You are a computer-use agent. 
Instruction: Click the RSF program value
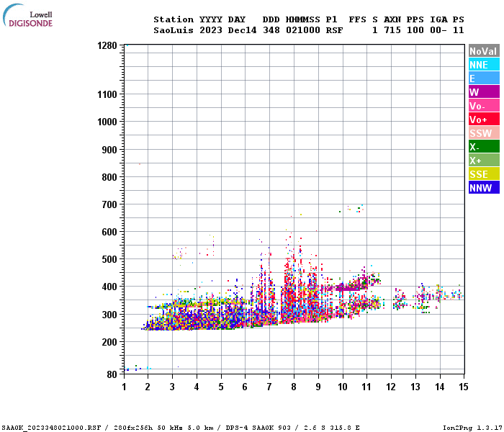334,30
